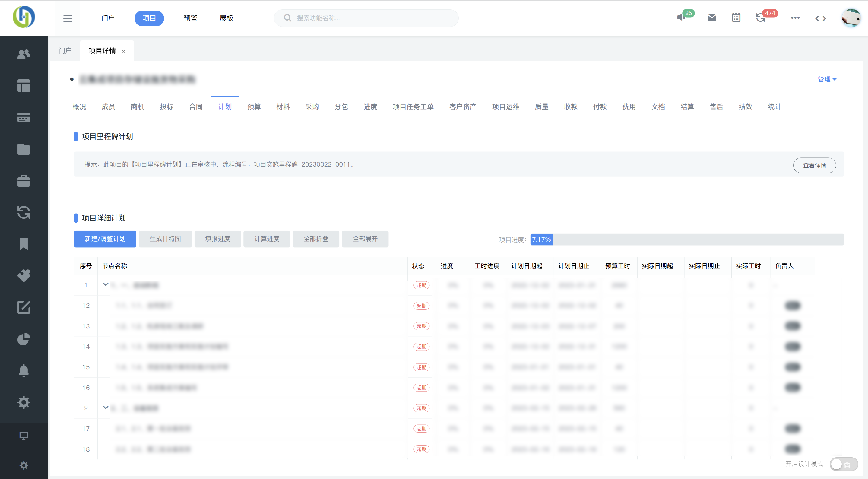
Task: Close the 项目详情 tab
Action: point(123,52)
